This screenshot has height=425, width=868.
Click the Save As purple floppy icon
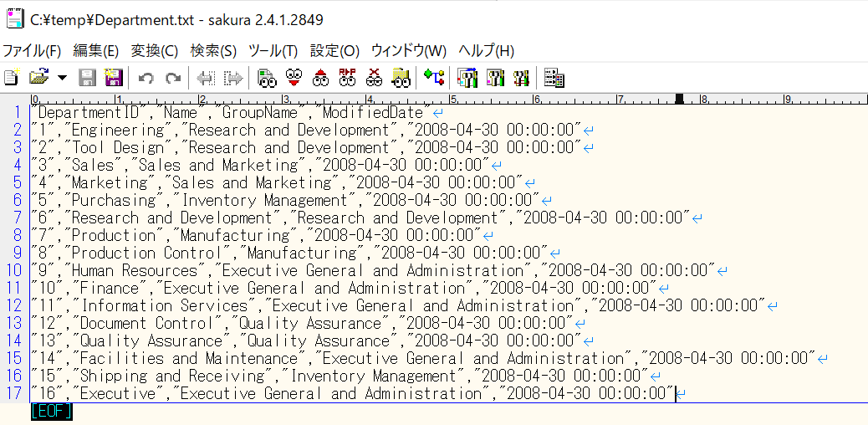(114, 77)
